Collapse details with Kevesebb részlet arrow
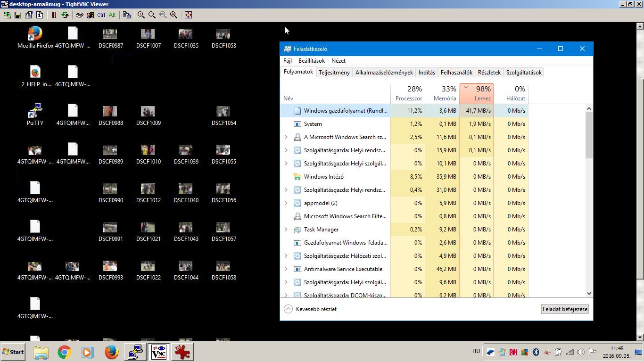This screenshot has width=644, height=362. pos(288,309)
